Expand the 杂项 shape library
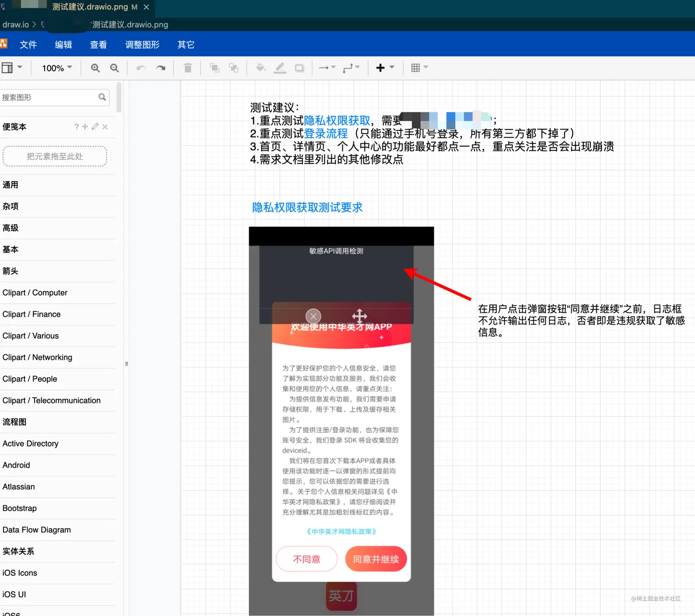 point(58,206)
